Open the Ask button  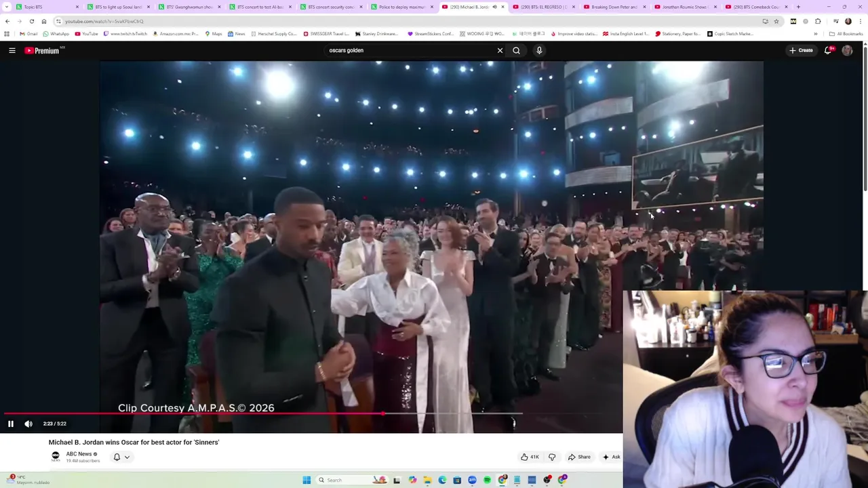(611, 457)
